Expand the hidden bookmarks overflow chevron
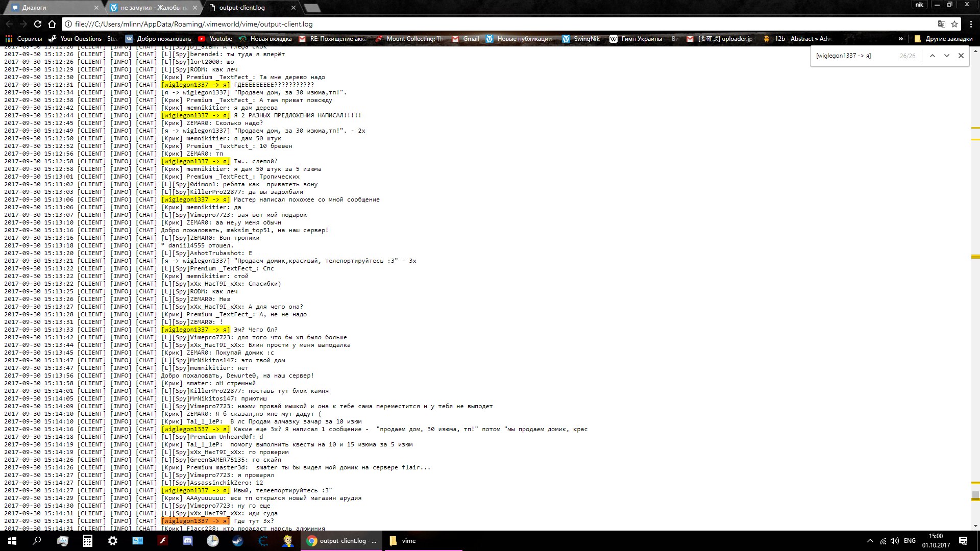This screenshot has width=980, height=551. tap(901, 39)
